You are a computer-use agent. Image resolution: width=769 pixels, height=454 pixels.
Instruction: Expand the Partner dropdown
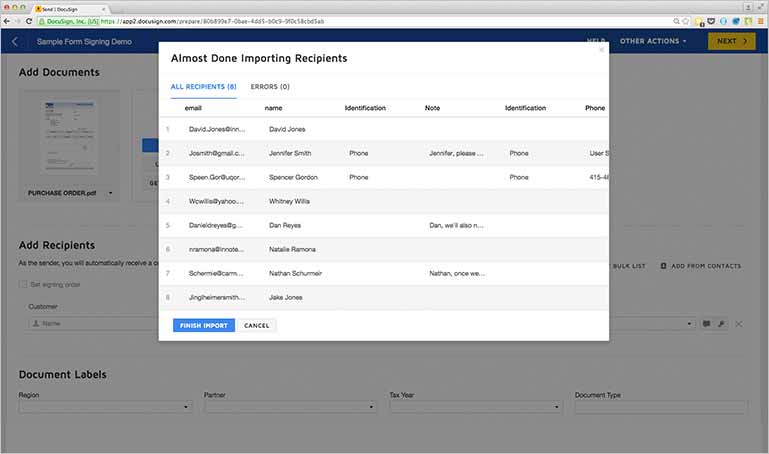click(290, 407)
